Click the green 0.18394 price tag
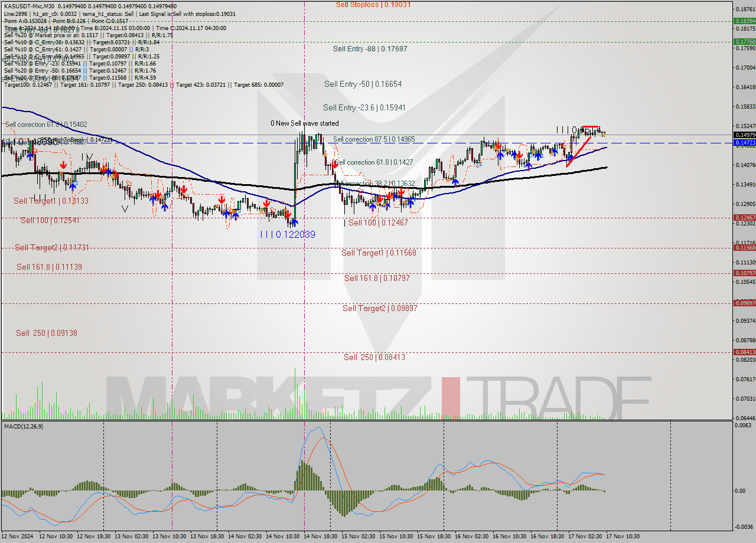Image resolution: width=756 pixels, height=543 pixels. [x=744, y=21]
